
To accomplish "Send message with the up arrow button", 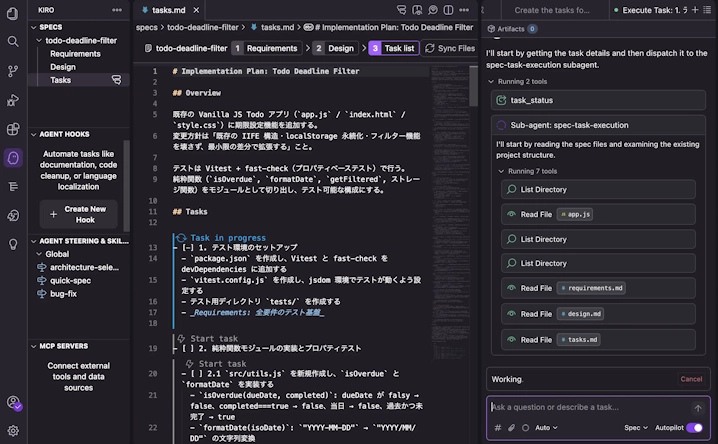I will tap(698, 408).
